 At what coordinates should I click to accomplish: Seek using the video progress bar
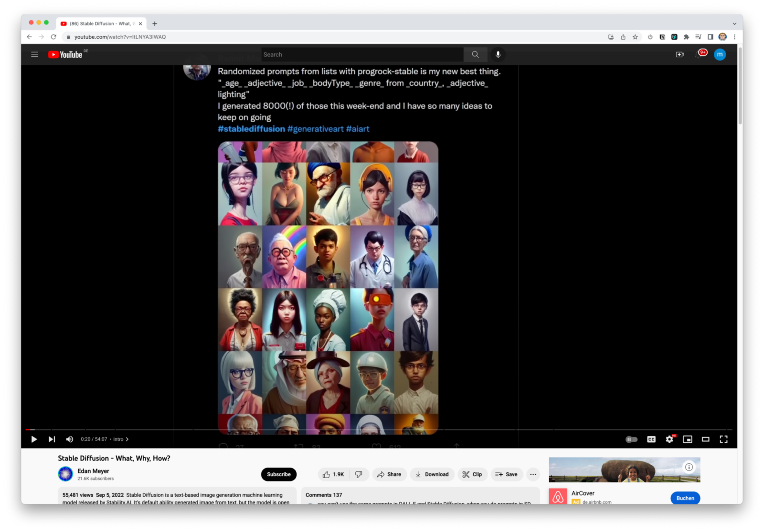coord(379,429)
